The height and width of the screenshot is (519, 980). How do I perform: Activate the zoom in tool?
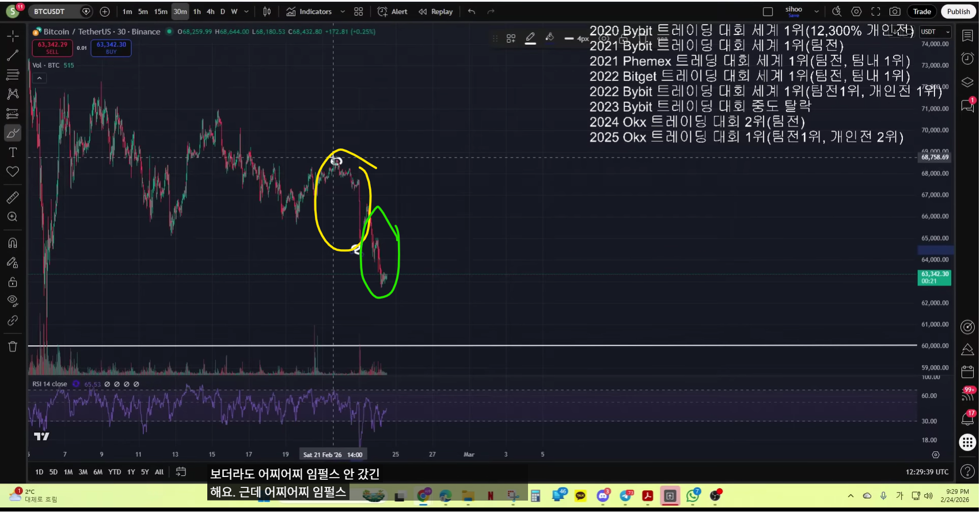(13, 217)
